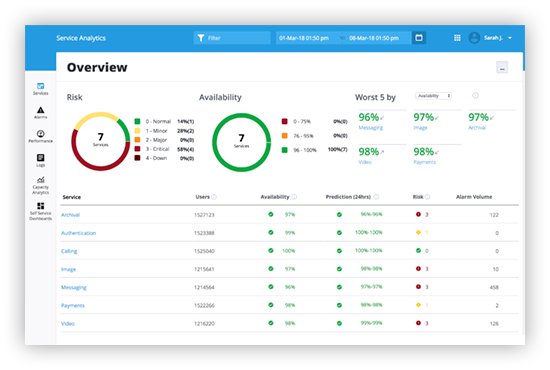Click info icon beside Prediction (24hrs) column
The width and height of the screenshot is (550, 370).
pos(376,197)
